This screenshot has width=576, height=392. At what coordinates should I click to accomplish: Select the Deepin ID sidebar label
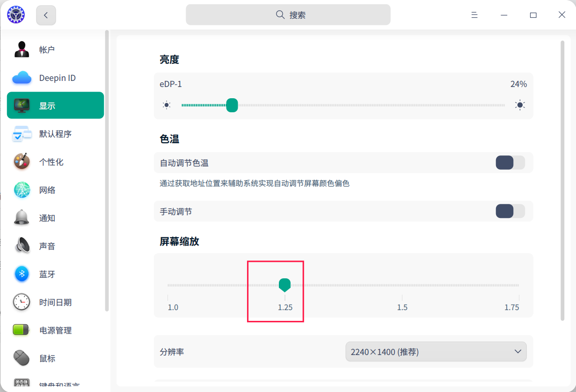[x=58, y=78]
